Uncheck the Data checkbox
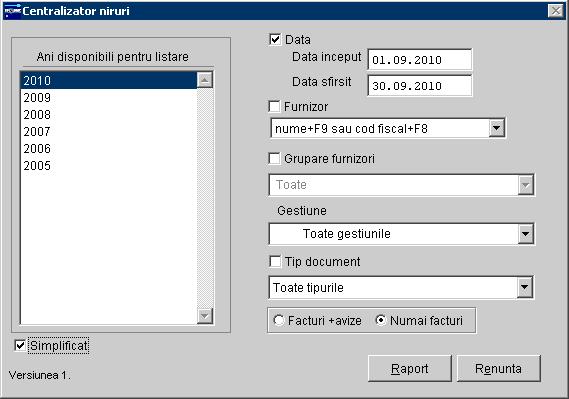569x399 pixels. pyautogui.click(x=275, y=39)
